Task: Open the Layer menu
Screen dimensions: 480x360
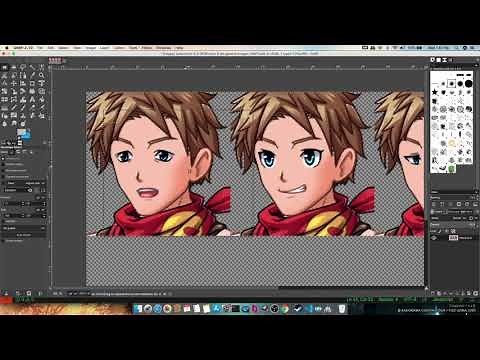Action: (104, 48)
